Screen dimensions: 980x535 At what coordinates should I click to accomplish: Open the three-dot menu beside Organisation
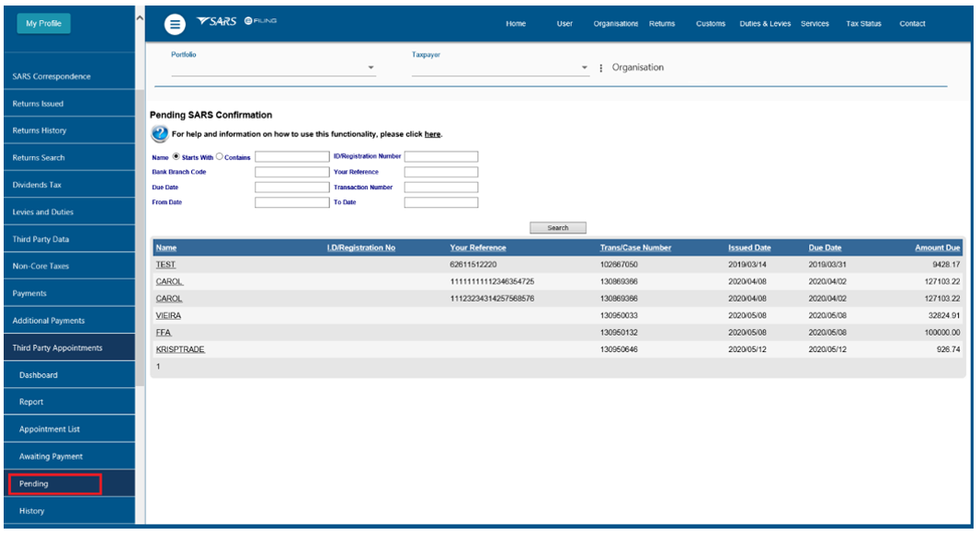point(601,68)
